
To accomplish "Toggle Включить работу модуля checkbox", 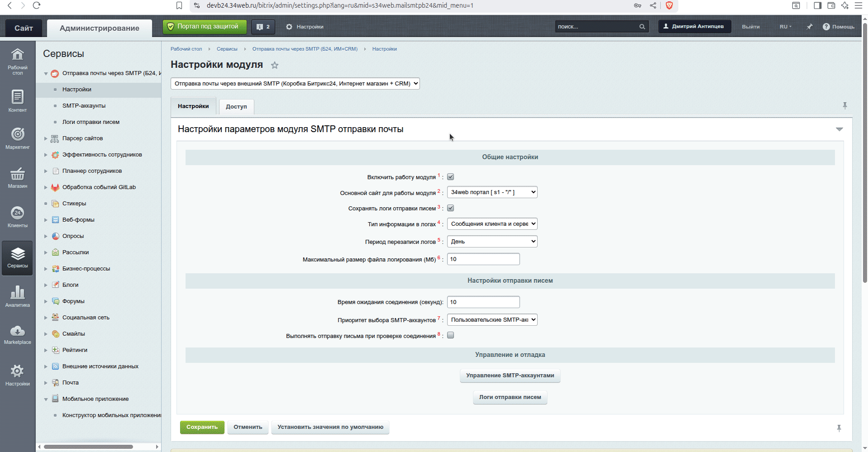I will click(450, 177).
